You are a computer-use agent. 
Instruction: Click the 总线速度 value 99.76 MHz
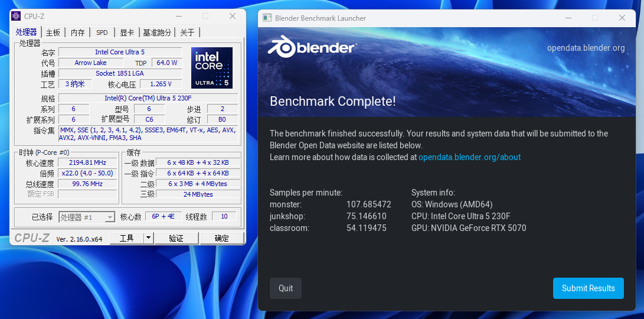(x=87, y=184)
